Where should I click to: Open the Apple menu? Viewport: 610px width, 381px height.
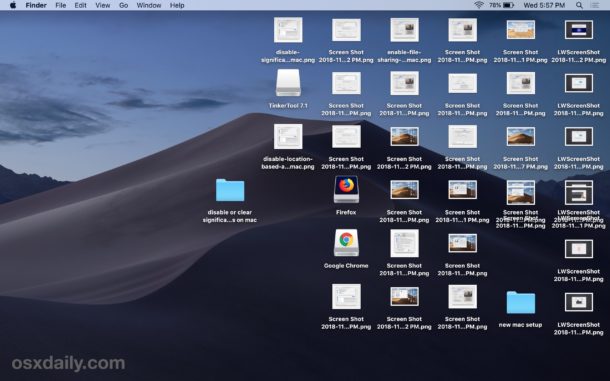(x=12, y=5)
